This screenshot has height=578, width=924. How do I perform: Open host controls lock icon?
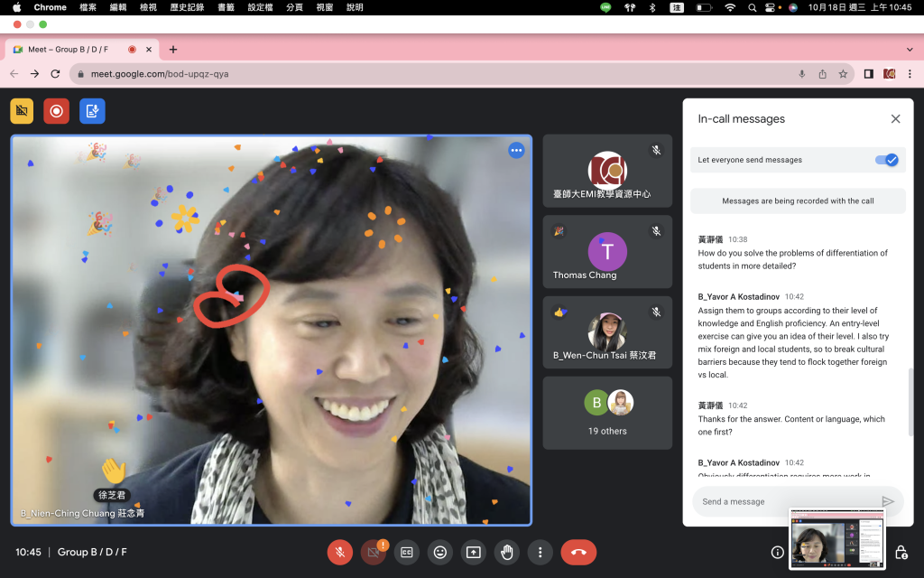coord(901,552)
